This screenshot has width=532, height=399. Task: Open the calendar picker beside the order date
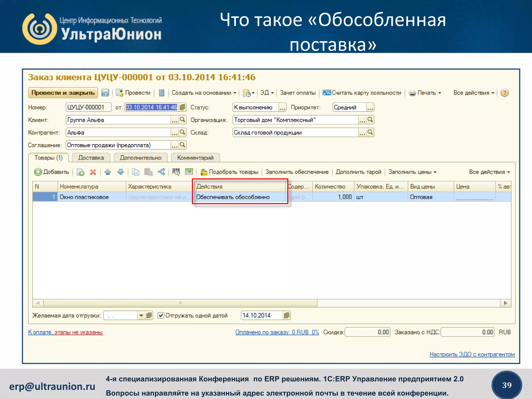(x=183, y=107)
